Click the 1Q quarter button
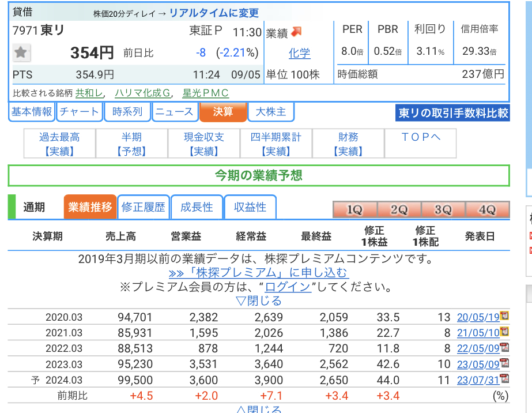532x413 pixels. click(354, 209)
